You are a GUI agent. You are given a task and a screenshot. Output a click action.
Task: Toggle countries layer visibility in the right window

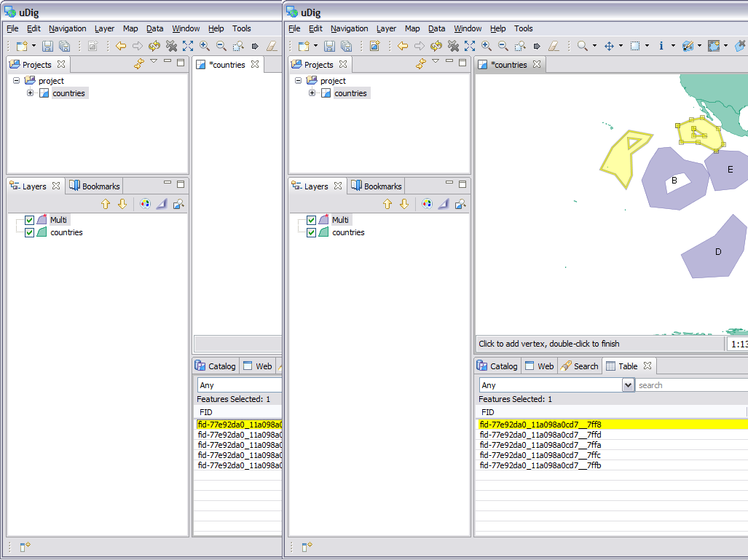pyautogui.click(x=312, y=232)
